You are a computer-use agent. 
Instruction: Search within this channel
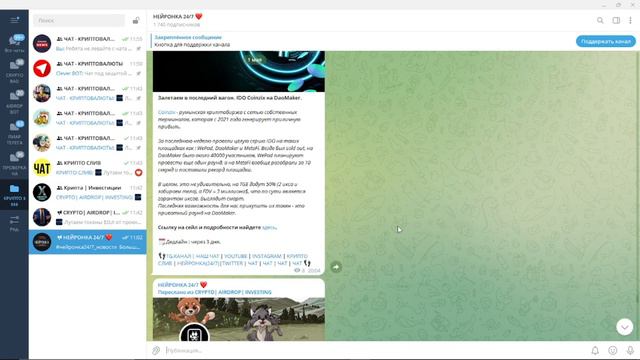600,20
